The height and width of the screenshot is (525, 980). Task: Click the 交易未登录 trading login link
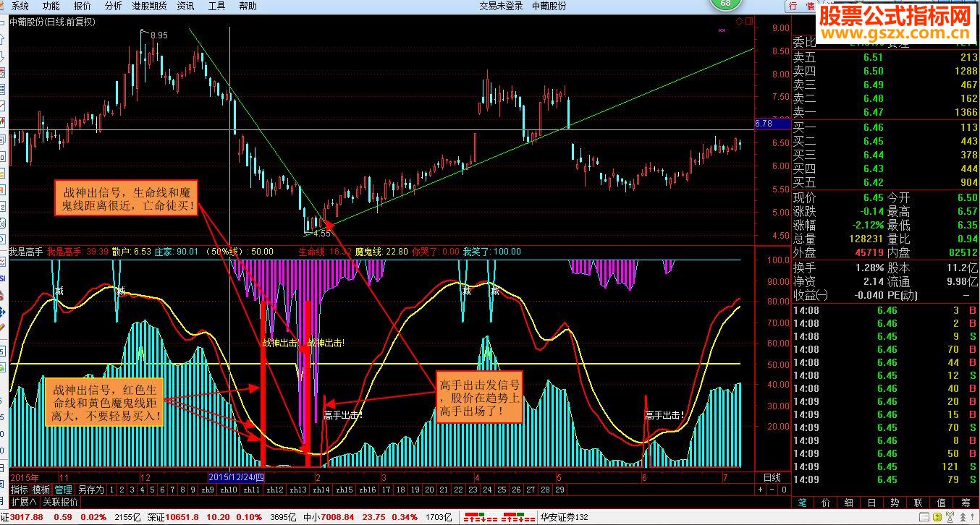(501, 6)
